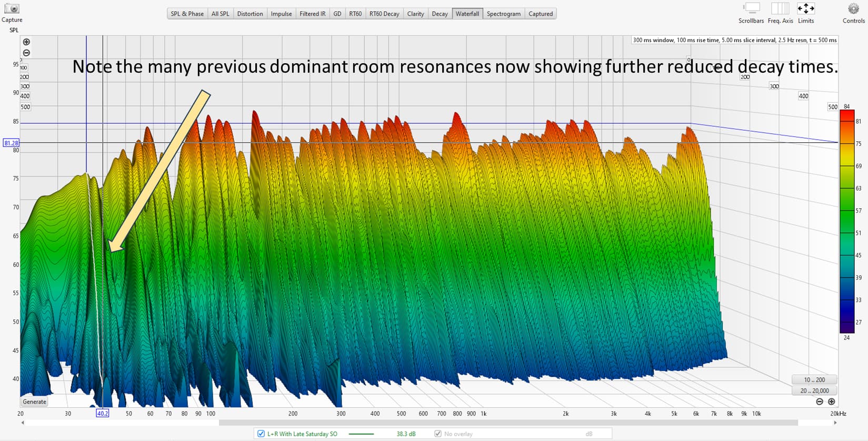
Task: Select the RT60 Decay tab
Action: [384, 14]
